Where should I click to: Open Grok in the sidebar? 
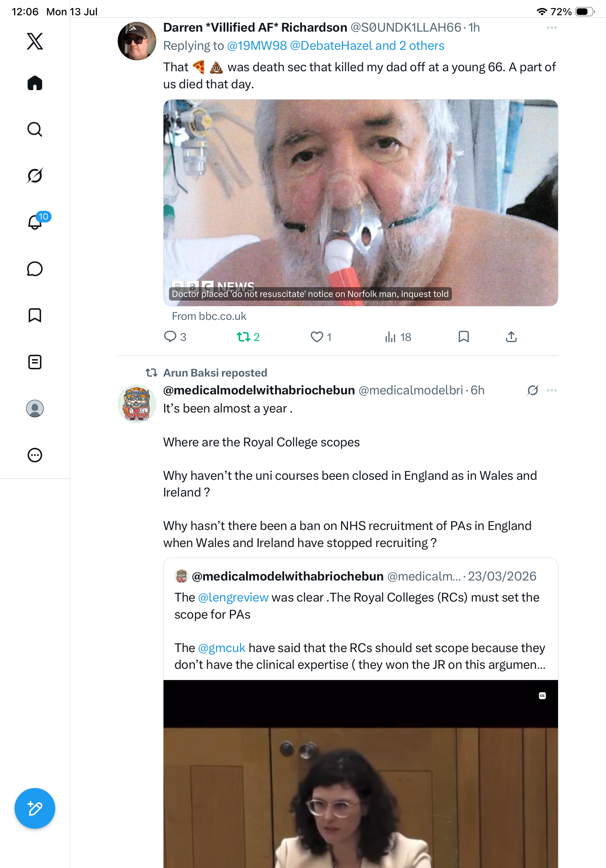(35, 176)
